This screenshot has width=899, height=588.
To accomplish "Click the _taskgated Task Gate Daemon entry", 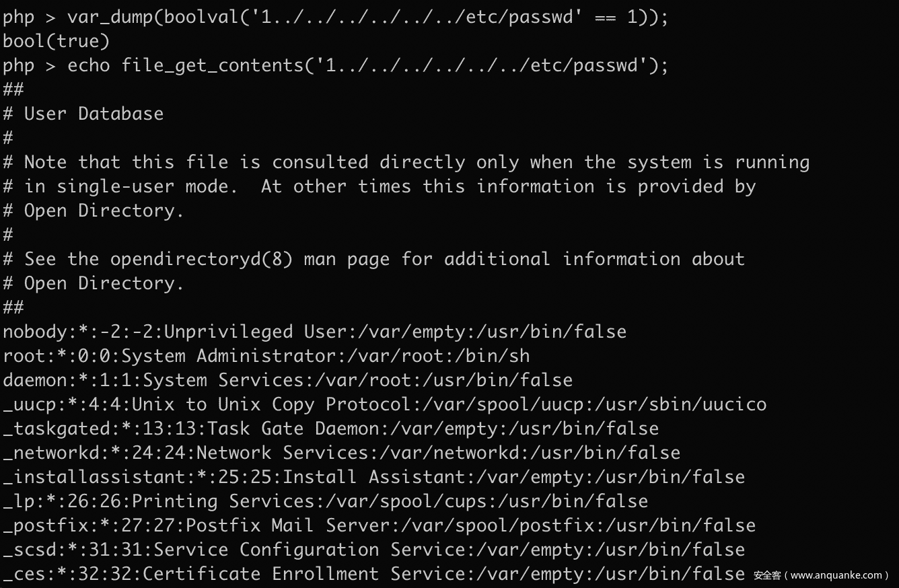I will pyautogui.click(x=330, y=429).
